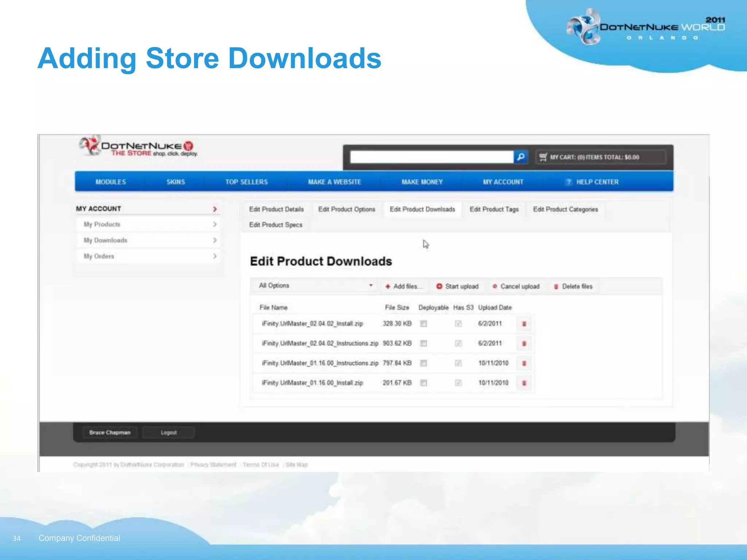Open the MODULES menu
Image resolution: width=747 pixels, height=560 pixels.
pos(111,182)
